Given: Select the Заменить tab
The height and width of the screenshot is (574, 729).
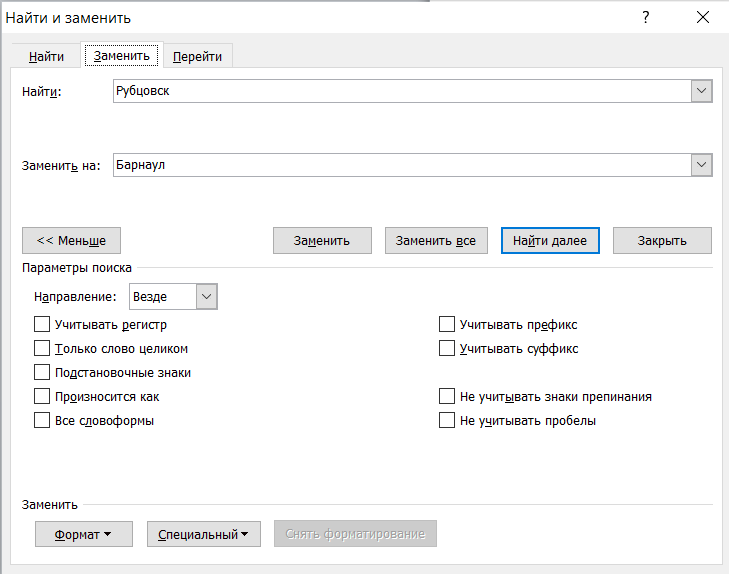Looking at the screenshot, I should point(121,56).
